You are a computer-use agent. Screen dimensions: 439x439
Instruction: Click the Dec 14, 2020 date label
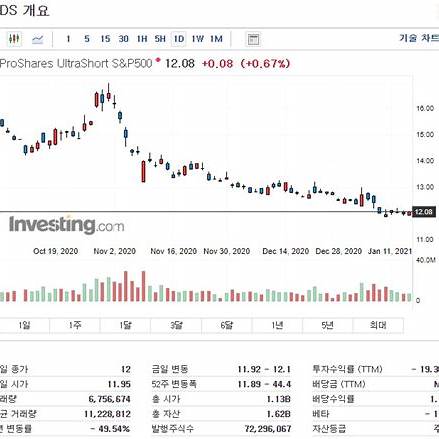[x=286, y=251]
